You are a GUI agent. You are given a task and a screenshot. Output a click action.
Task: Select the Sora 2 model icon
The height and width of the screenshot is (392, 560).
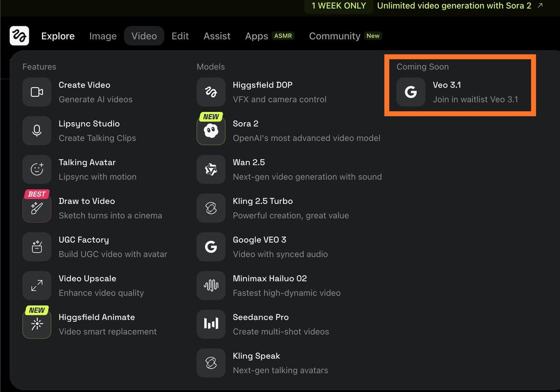(211, 131)
